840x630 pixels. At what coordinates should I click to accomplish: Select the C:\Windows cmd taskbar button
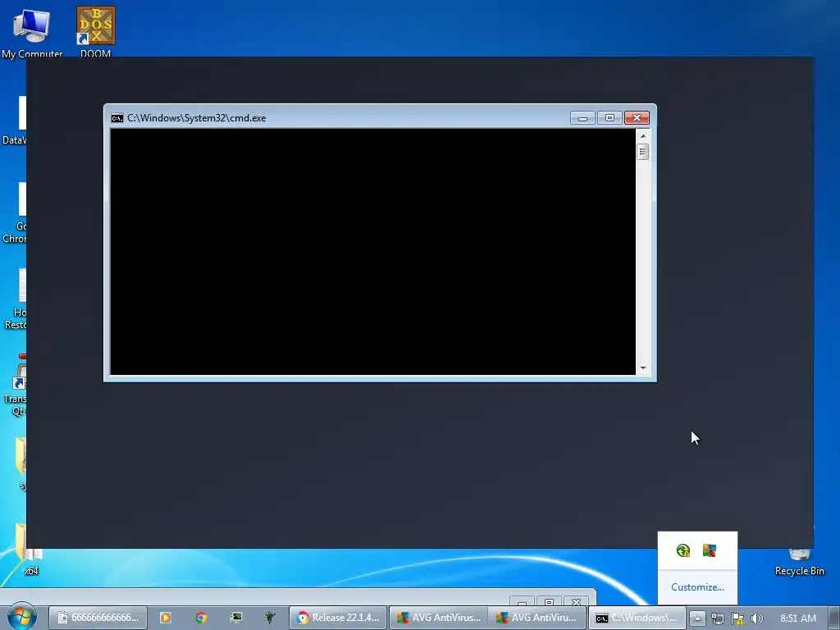637,618
